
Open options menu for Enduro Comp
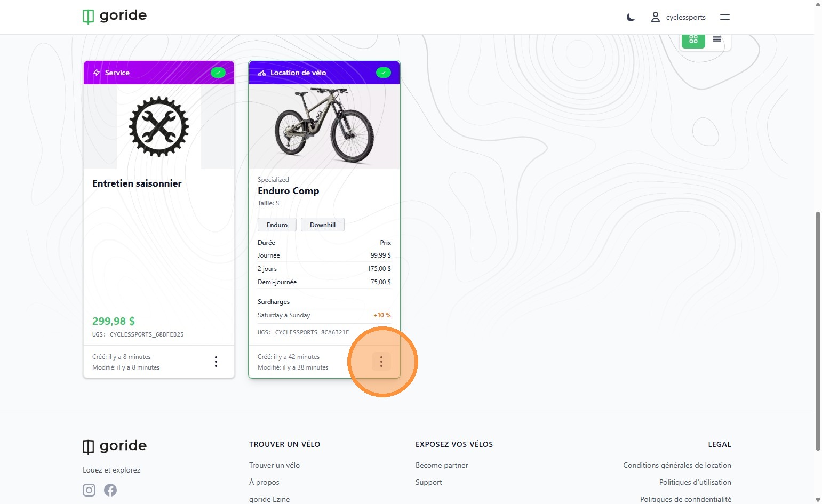click(381, 362)
